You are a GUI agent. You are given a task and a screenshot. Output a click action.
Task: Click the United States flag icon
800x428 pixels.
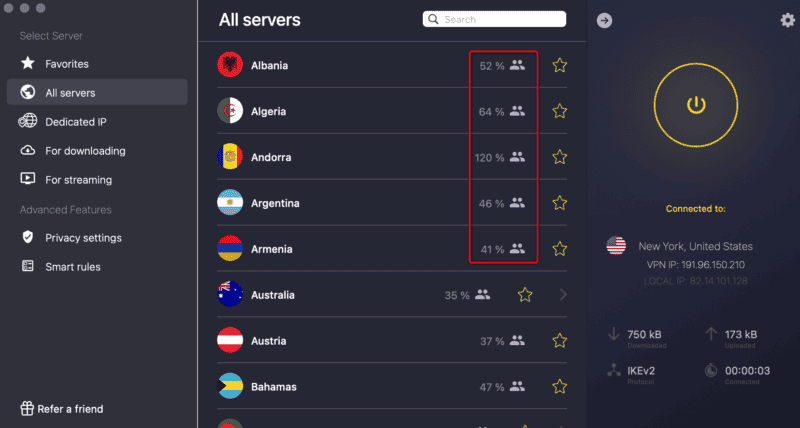pyautogui.click(x=616, y=246)
